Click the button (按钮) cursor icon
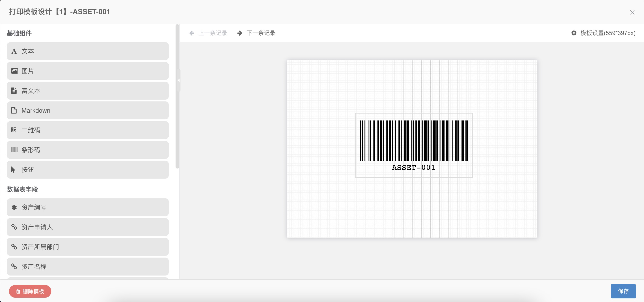644x302 pixels. [13, 170]
